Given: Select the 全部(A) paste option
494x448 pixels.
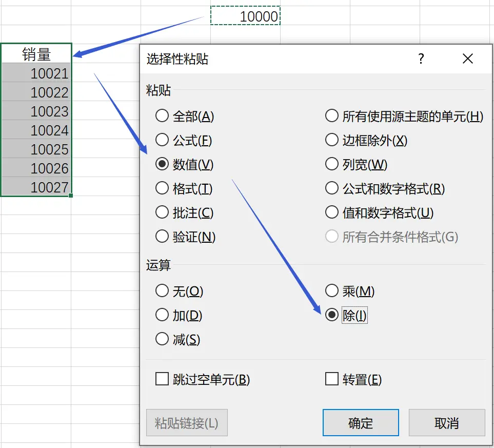Looking at the screenshot, I should [162, 116].
